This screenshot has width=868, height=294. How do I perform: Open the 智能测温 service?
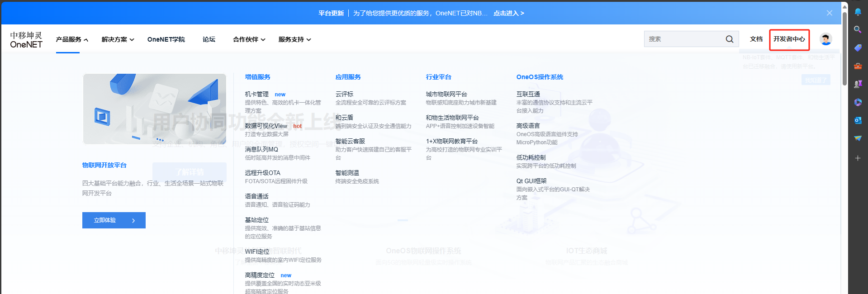(347, 173)
